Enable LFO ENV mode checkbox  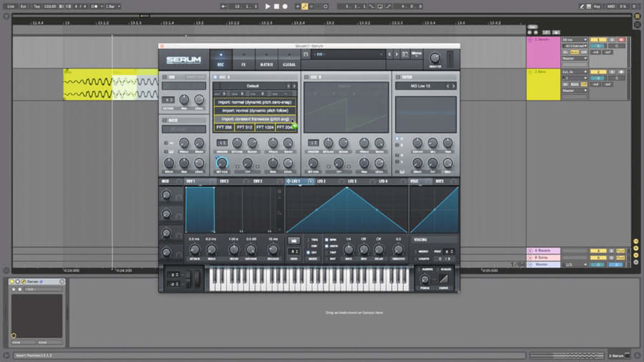[x=308, y=246]
